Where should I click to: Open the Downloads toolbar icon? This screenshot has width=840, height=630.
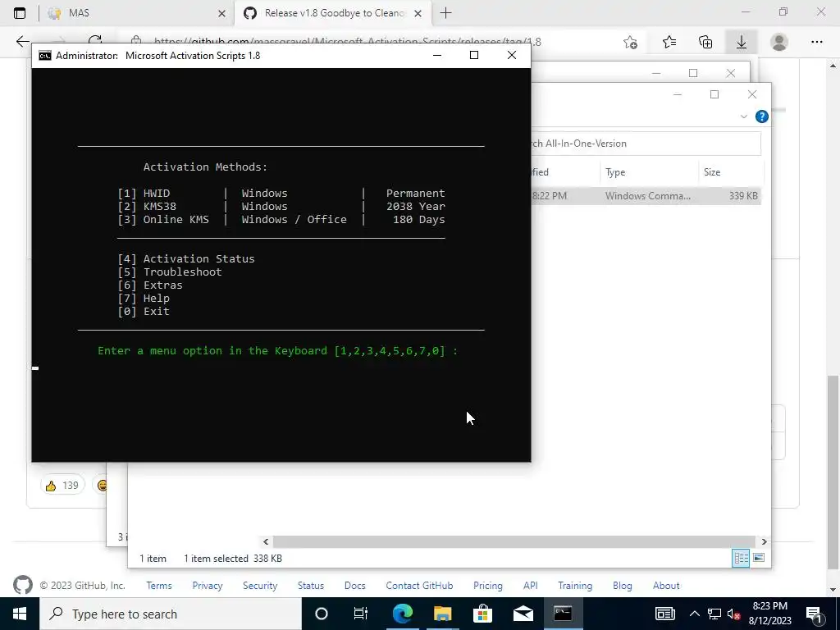[742, 42]
